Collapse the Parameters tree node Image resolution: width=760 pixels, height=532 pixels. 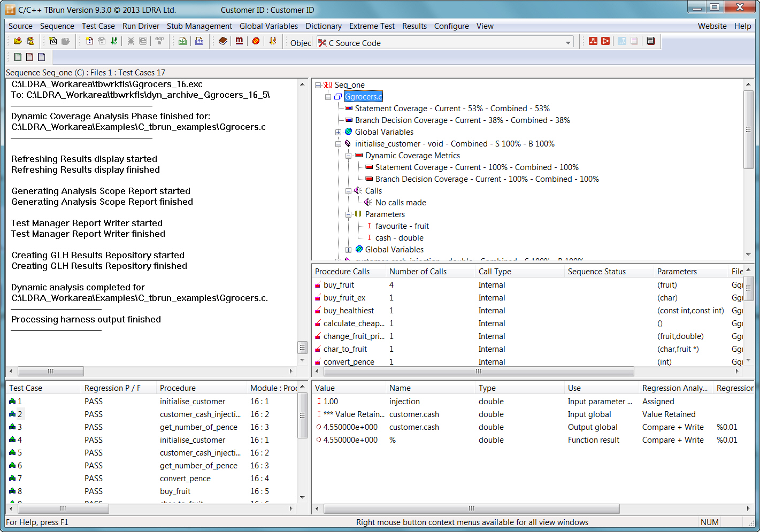(348, 214)
